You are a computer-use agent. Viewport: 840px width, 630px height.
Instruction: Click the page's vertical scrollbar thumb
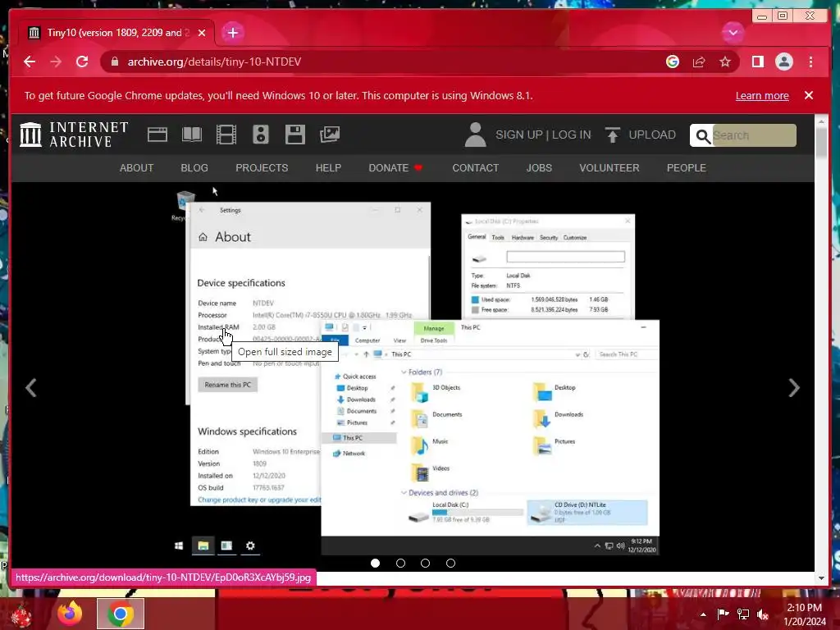[x=821, y=143]
